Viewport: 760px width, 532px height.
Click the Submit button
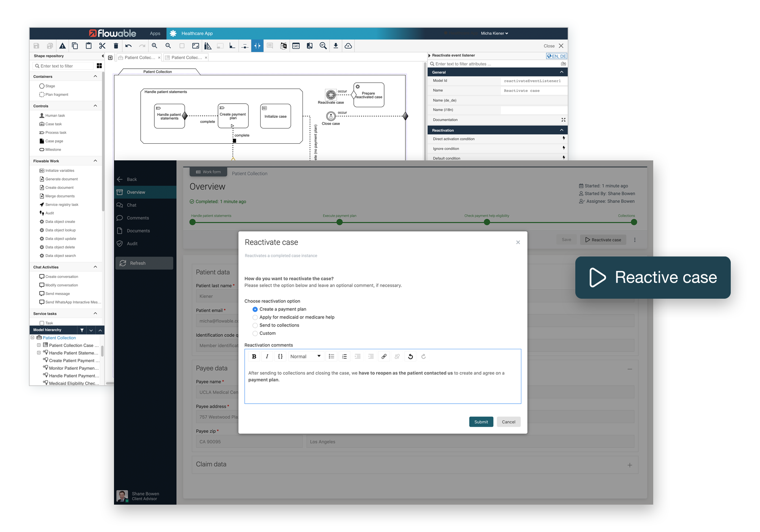481,422
